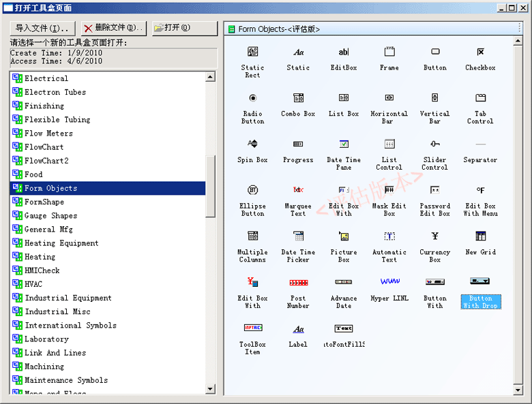Pick the Radio Button object icon

click(252, 98)
